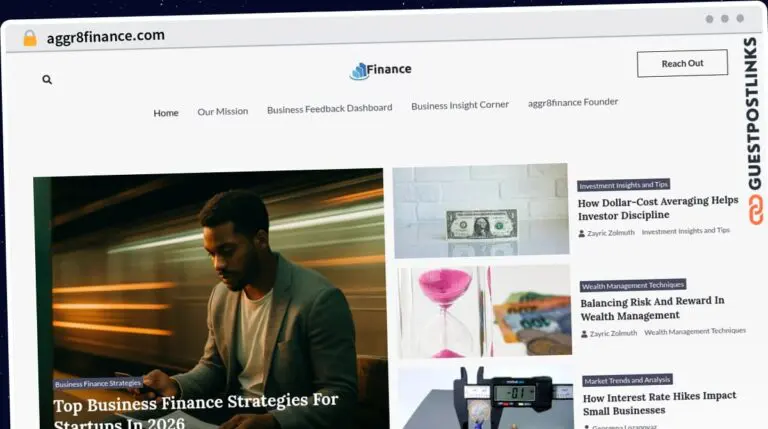
Task: Click the Finance site logo
Action: [381, 71]
